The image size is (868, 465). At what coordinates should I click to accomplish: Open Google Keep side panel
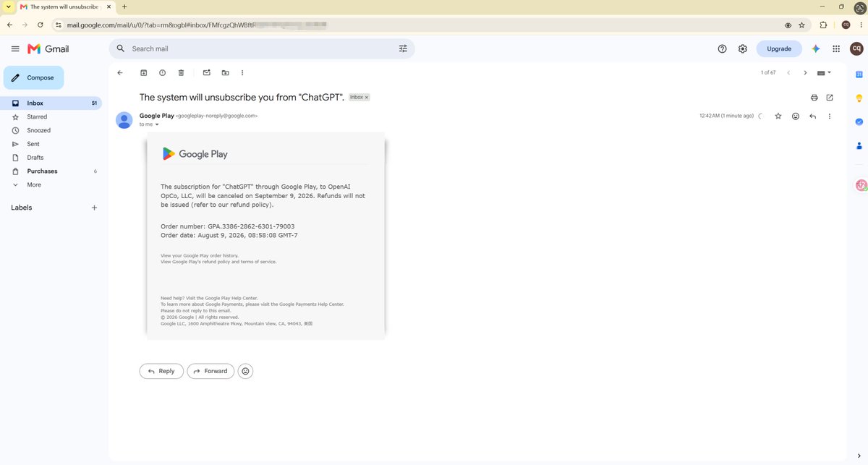(859, 98)
